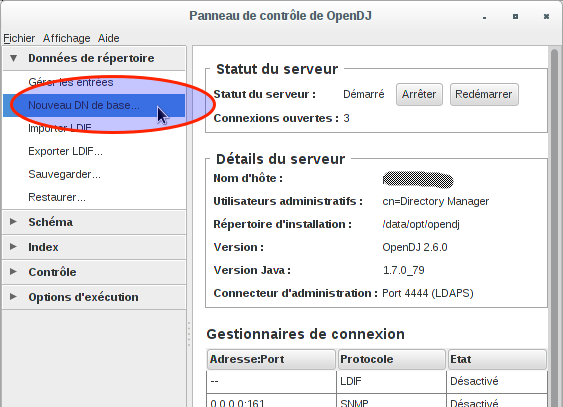This screenshot has height=407, width=563.
Task: Open the Fichier menu
Action: 19,38
